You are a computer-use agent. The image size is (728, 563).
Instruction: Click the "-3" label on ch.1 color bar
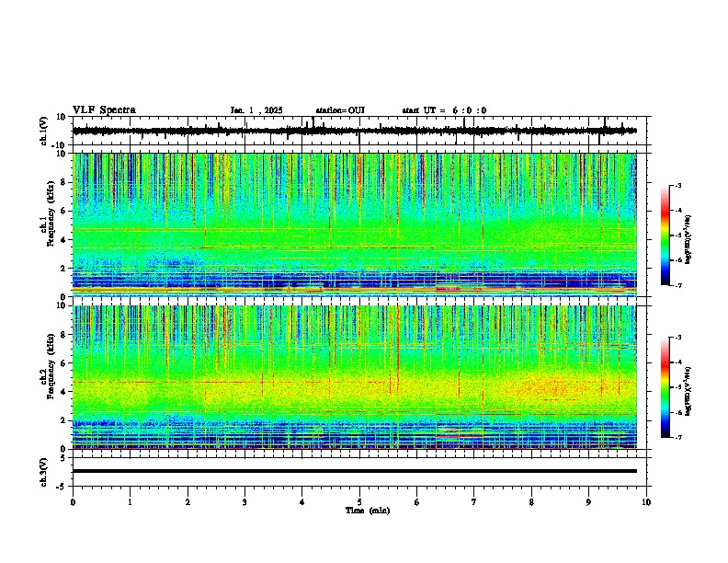point(678,185)
